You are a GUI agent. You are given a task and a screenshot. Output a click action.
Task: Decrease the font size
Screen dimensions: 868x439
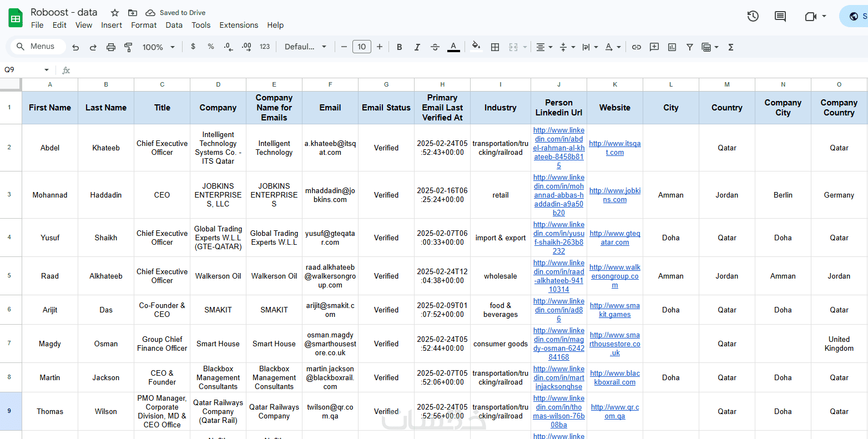coord(344,47)
